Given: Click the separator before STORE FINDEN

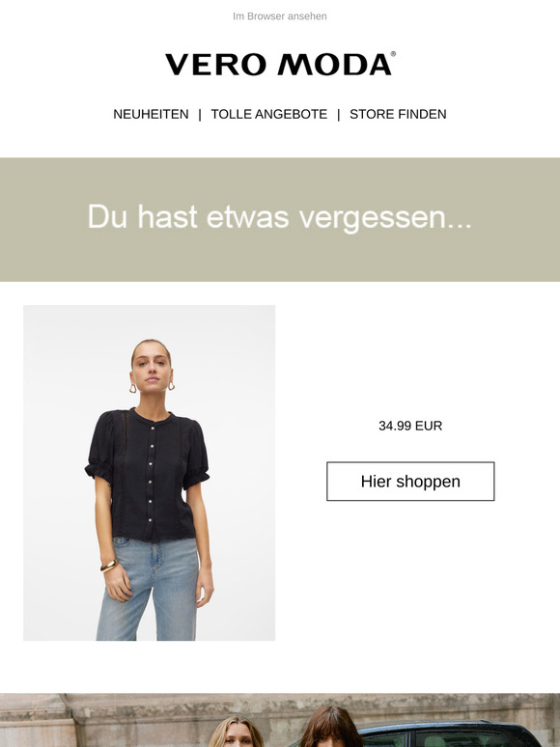Looking at the screenshot, I should pyautogui.click(x=338, y=114).
